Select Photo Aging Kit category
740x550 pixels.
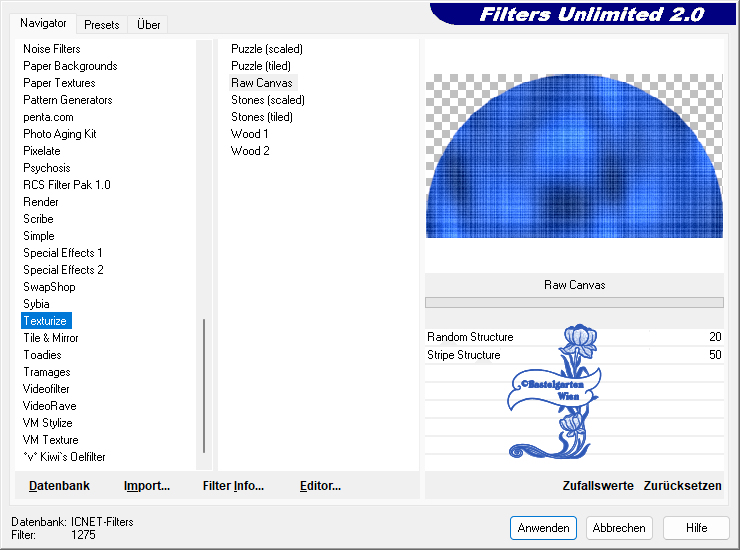point(60,134)
